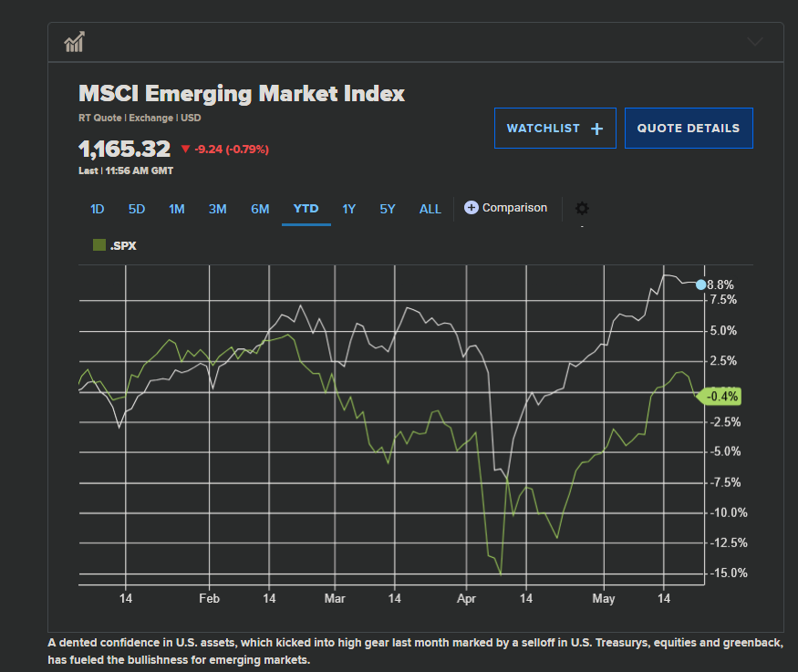The width and height of the screenshot is (798, 672).
Task: Add the index to Watchlist
Action: click(x=554, y=129)
